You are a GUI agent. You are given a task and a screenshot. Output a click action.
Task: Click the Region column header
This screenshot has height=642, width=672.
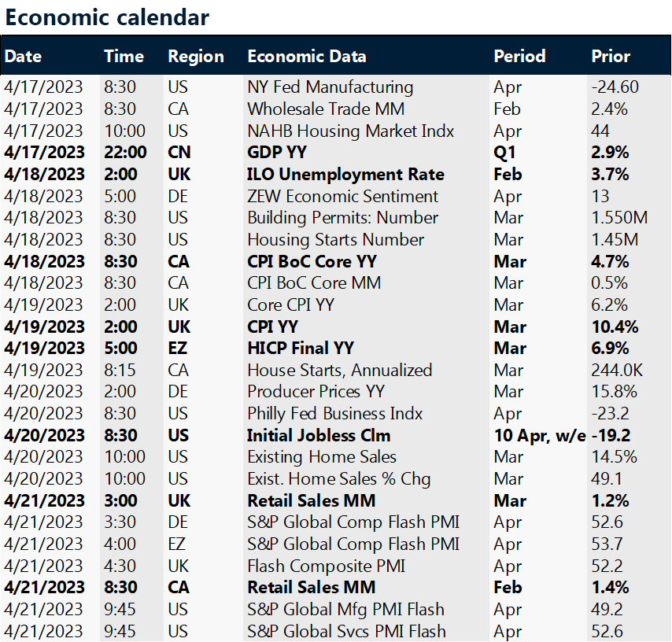point(196,57)
